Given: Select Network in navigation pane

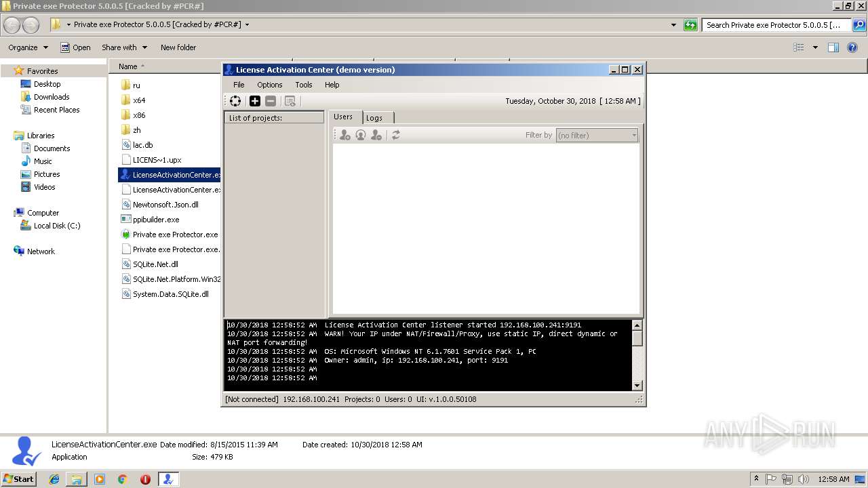Looking at the screenshot, I should tap(35, 251).
